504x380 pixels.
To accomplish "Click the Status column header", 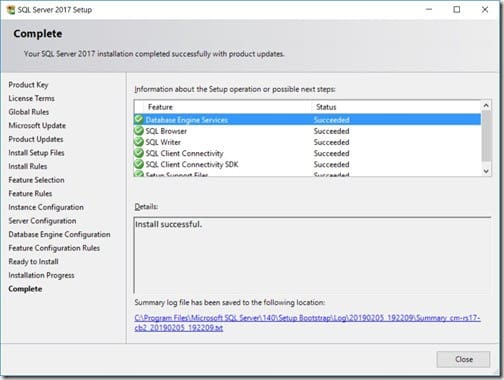I will click(397, 107).
